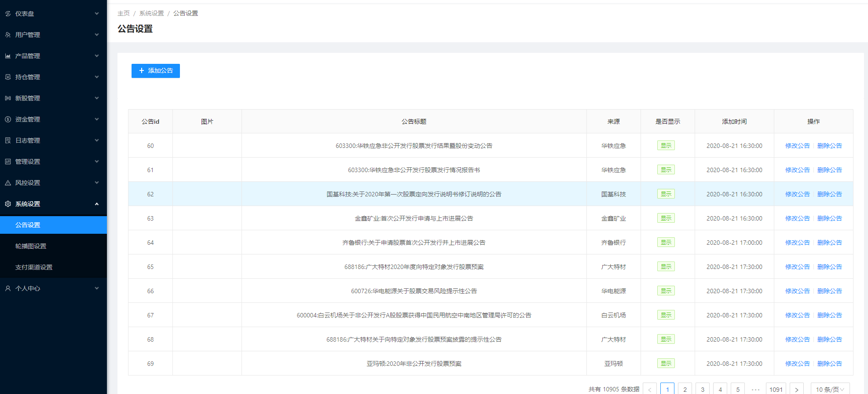Click the dashboard icon beside 仪表盘
868x394 pixels.
pos(8,14)
